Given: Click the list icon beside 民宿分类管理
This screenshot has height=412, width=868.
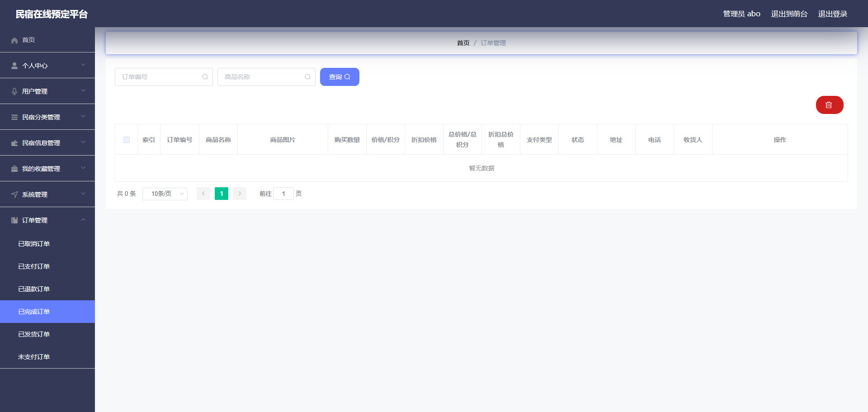Looking at the screenshot, I should (14, 118).
